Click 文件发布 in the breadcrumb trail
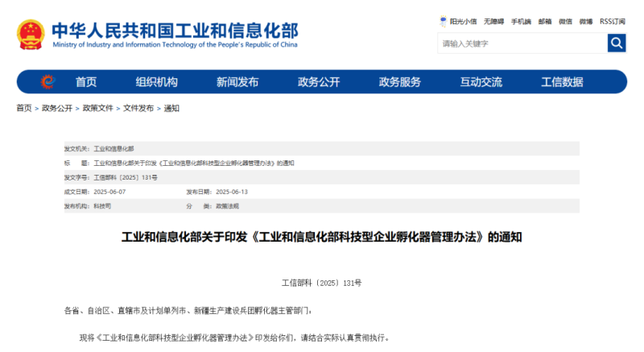 pyautogui.click(x=138, y=108)
